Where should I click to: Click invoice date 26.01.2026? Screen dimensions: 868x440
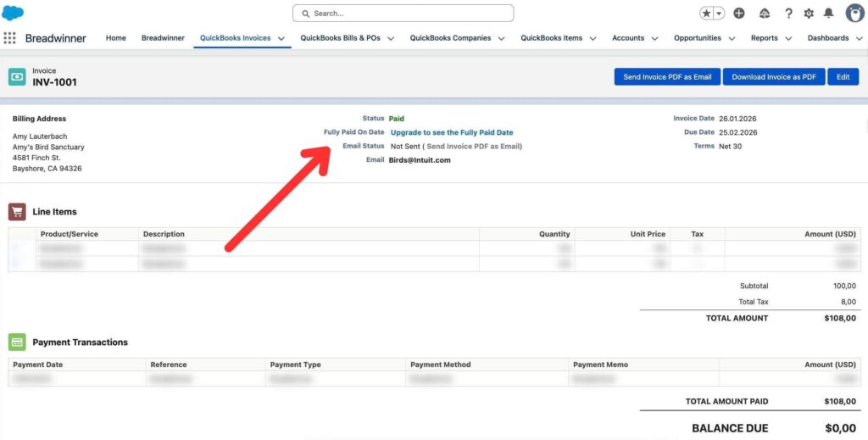point(738,119)
